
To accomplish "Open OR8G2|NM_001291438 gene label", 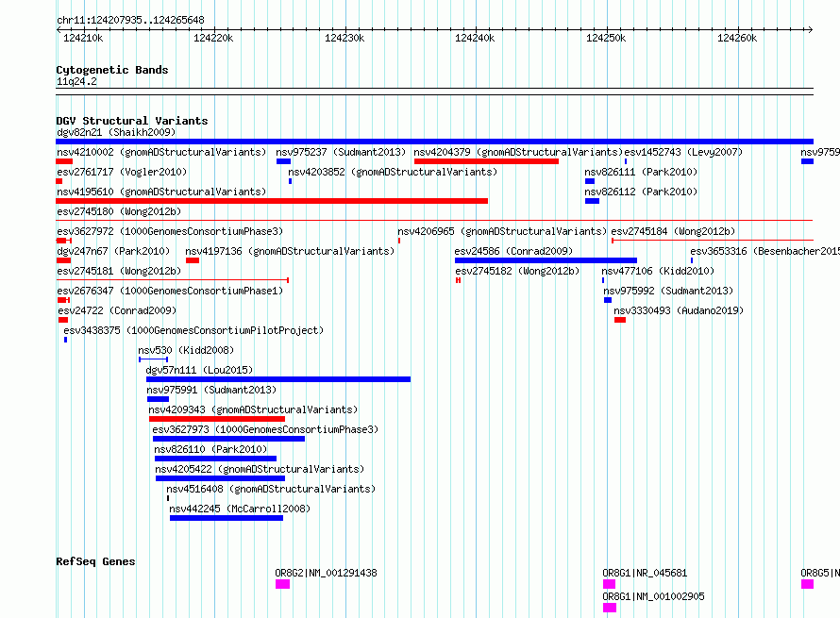I will [326, 573].
